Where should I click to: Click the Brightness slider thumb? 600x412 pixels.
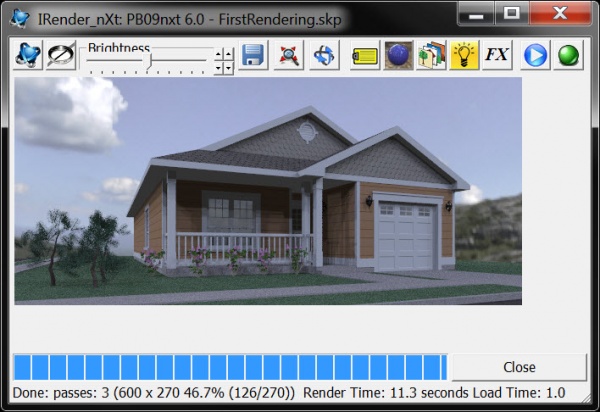click(149, 61)
